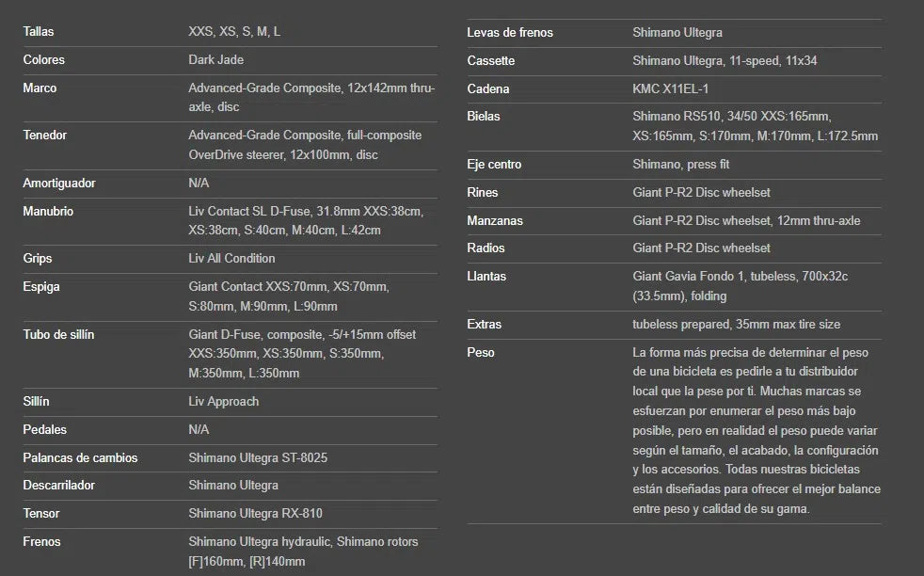The image size is (924, 576).
Task: Click the Amortiguador label
Action: click(x=59, y=184)
